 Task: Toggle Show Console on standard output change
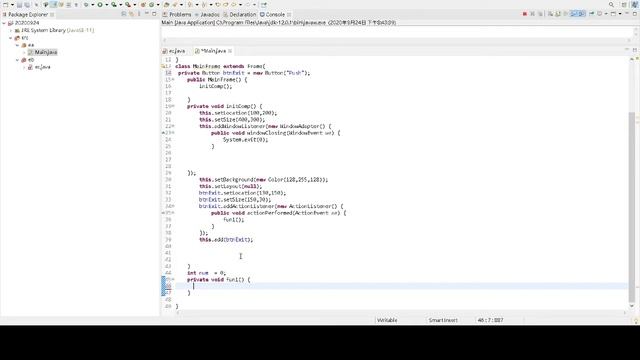[573, 14]
